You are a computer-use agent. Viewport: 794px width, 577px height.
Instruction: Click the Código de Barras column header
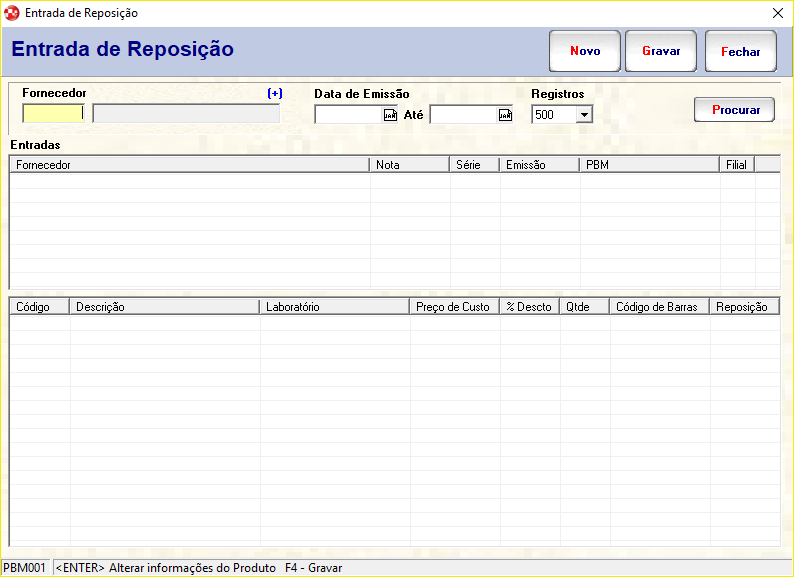coord(660,306)
